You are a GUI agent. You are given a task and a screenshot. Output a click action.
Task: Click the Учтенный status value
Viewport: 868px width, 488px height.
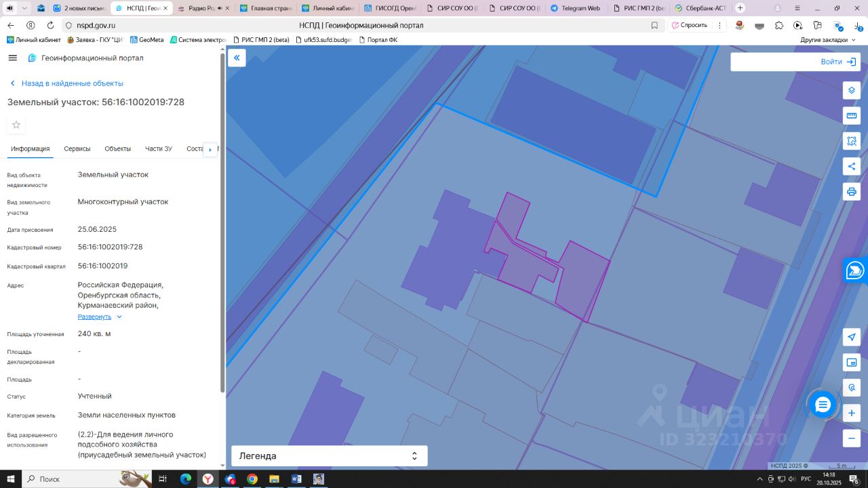(x=95, y=396)
